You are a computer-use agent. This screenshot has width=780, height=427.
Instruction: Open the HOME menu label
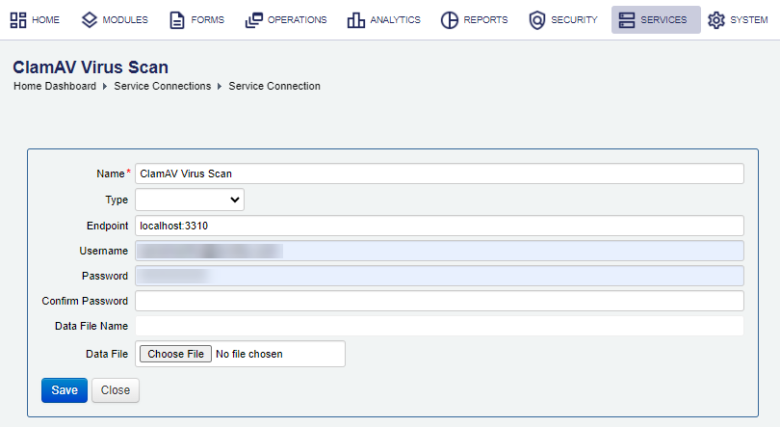(x=46, y=20)
